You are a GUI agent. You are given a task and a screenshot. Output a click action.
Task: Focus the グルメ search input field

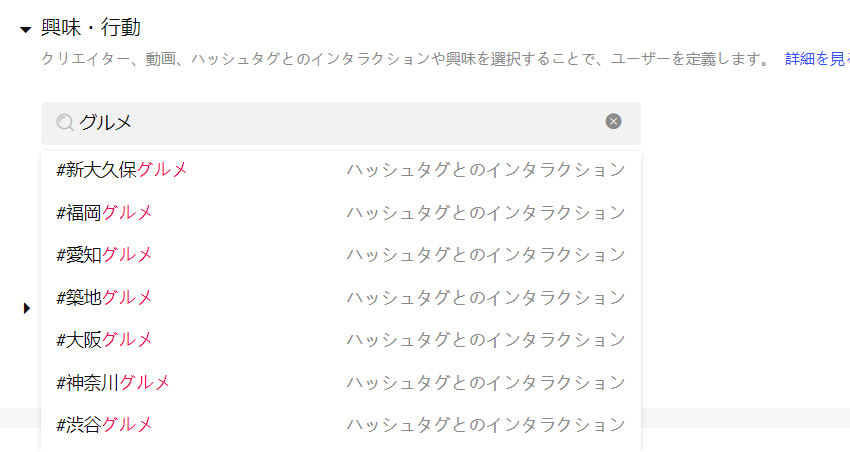coord(340,123)
